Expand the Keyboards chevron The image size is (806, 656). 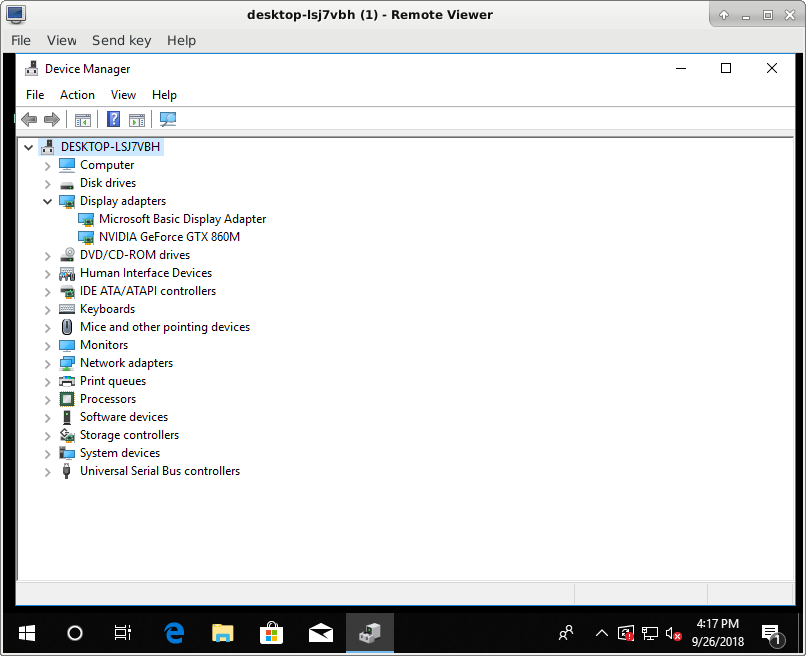tap(47, 310)
